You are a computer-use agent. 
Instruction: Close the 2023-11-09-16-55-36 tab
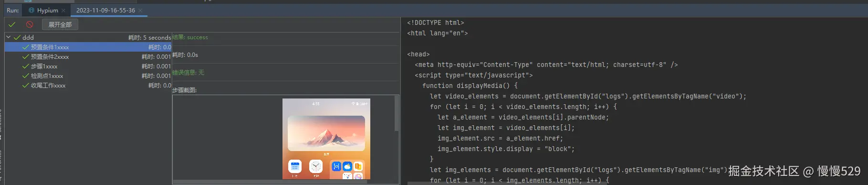140,10
